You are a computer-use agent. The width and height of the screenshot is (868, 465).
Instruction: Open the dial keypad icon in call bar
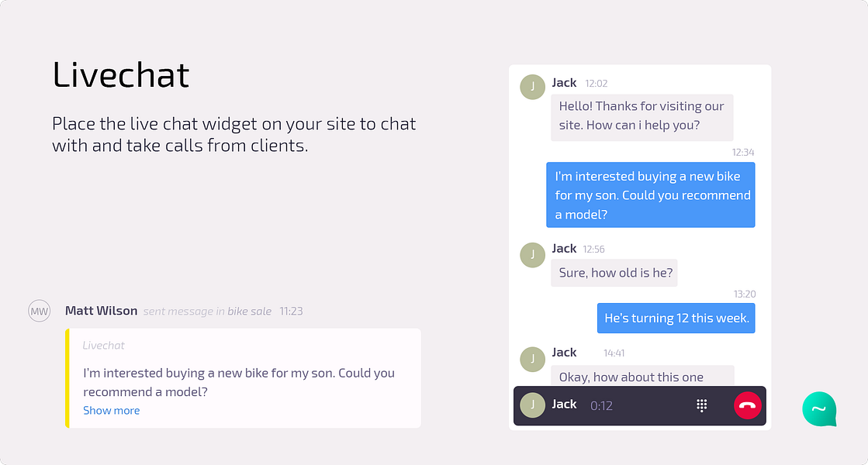point(701,405)
